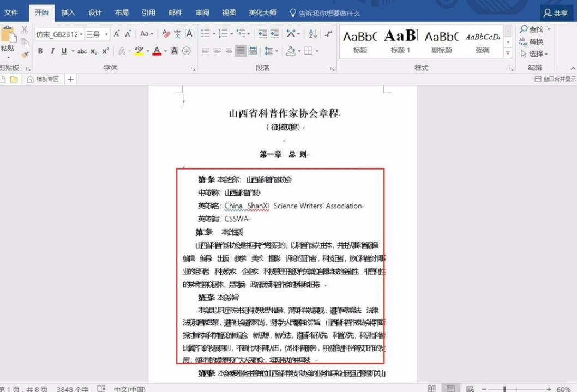Open borders dropdown arrow
The image size is (577, 392).
tap(317, 51)
